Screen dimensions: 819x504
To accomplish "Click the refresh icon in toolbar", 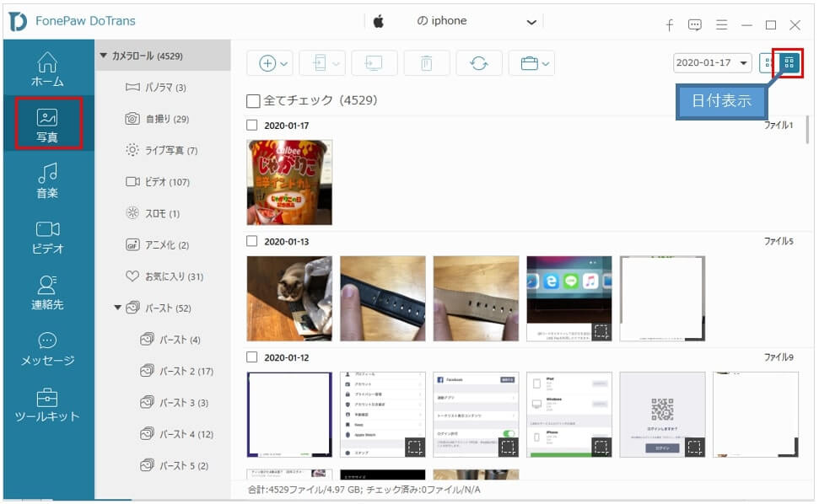I will point(479,63).
